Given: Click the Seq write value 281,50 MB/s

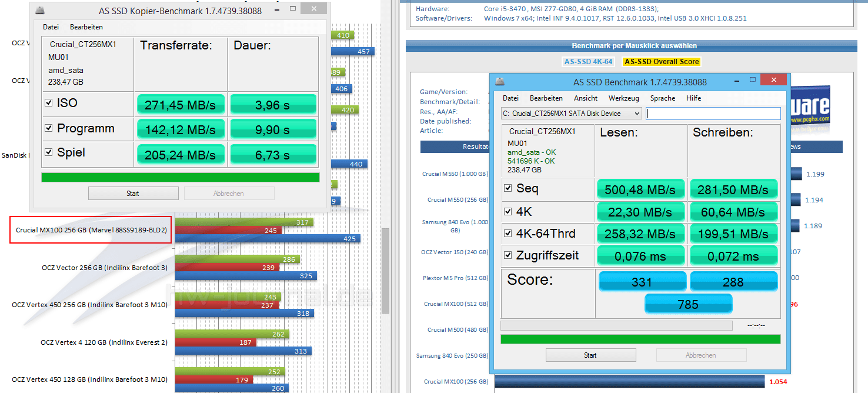Looking at the screenshot, I should (x=733, y=189).
